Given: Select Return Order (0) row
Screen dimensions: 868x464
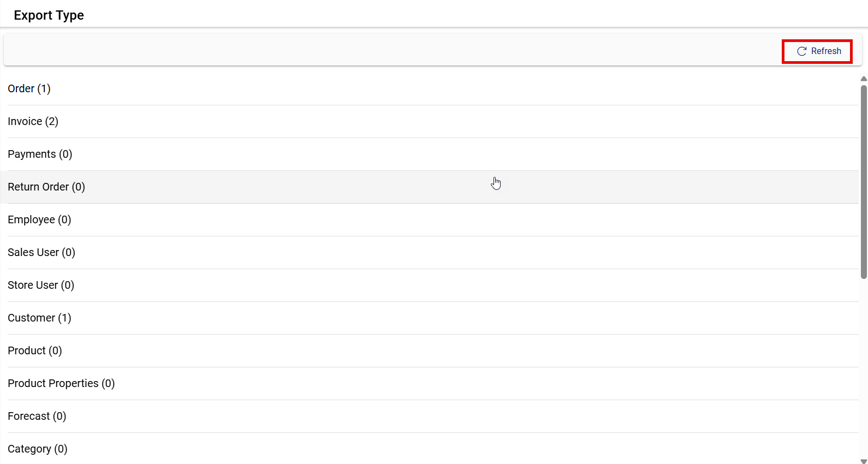Looking at the screenshot, I should (46, 187).
